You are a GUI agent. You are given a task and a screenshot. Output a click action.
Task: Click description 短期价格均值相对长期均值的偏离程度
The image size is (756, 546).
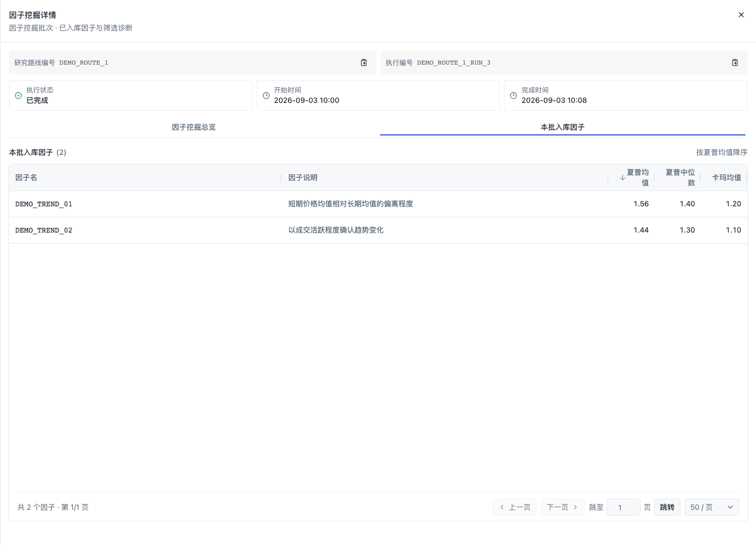[x=351, y=204]
